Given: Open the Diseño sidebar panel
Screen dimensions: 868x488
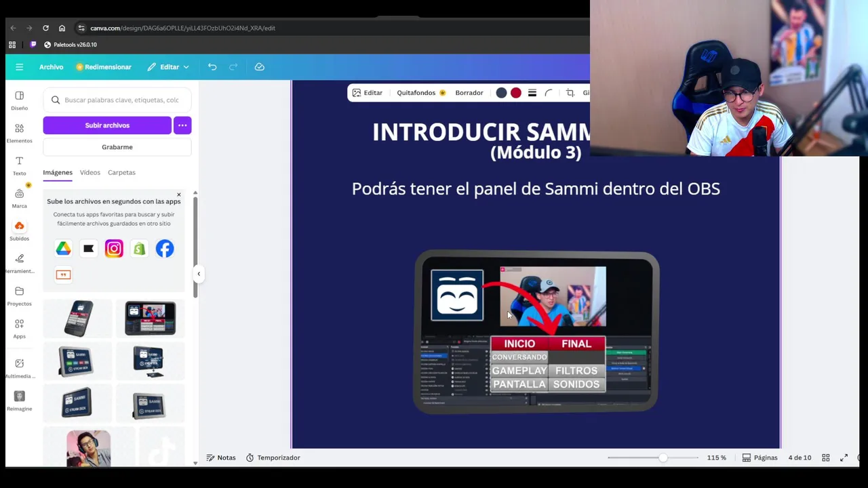Looking at the screenshot, I should (x=19, y=100).
